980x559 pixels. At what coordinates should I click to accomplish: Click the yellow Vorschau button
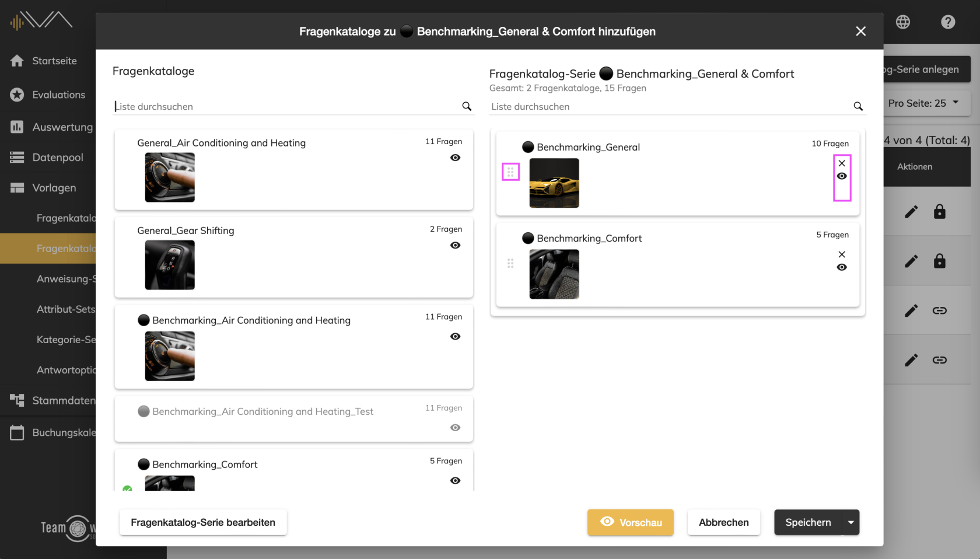(631, 522)
